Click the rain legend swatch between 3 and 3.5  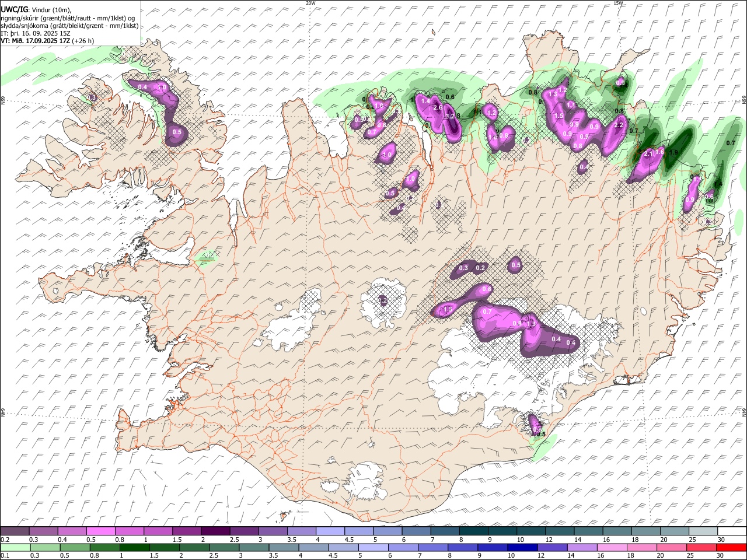tap(254, 547)
